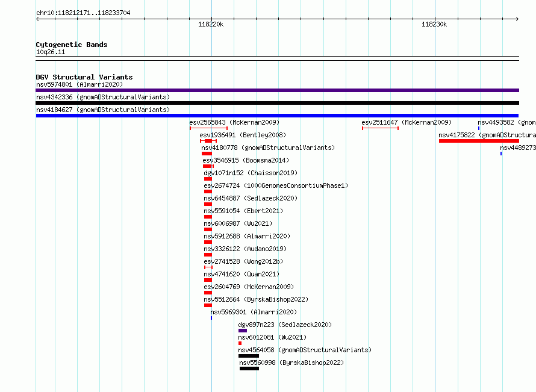The image size is (536, 392).
Task: Open esv2565843 (McKernan2009) variant
Action: pos(234,122)
